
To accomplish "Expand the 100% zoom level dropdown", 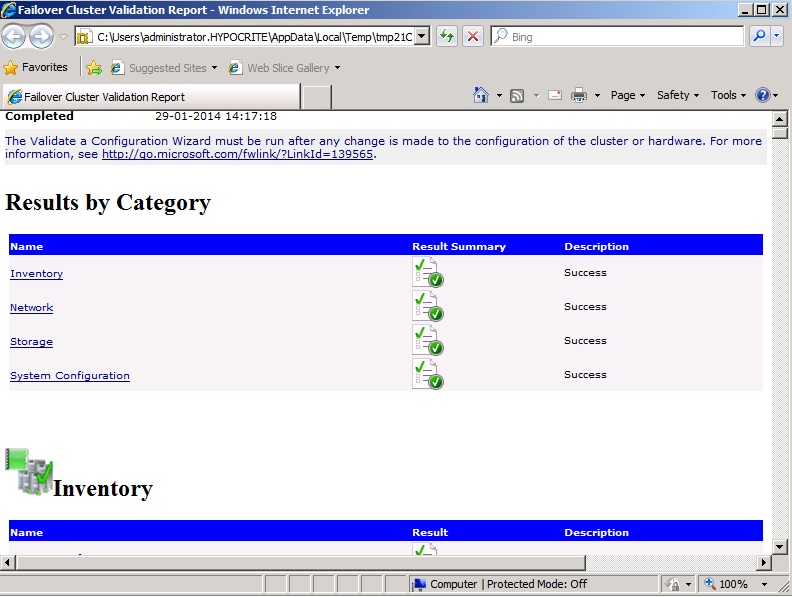I will coord(764,584).
